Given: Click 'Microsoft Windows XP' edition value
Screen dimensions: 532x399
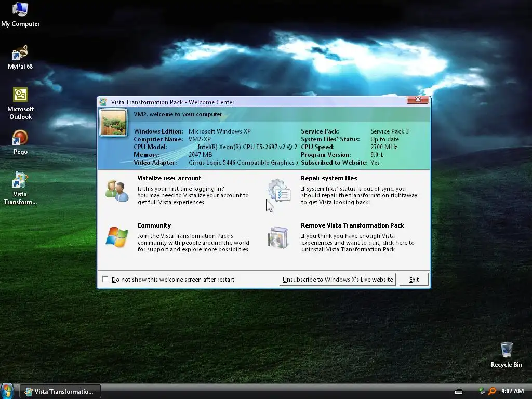Looking at the screenshot, I should [x=220, y=131].
